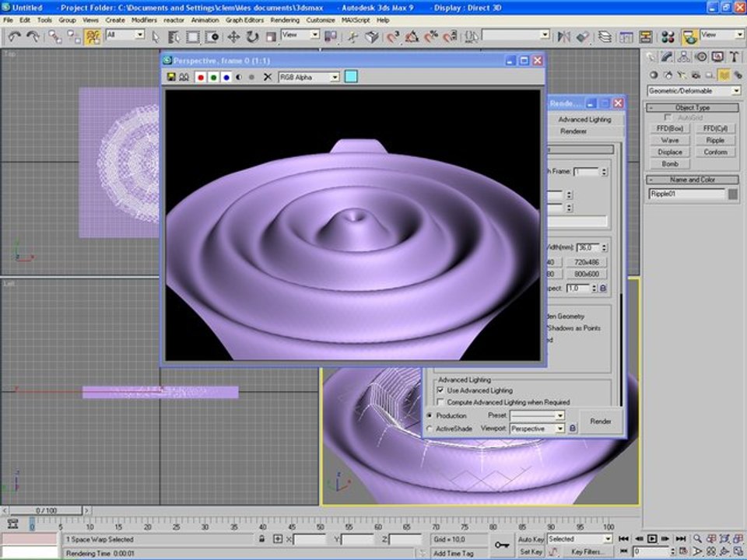Select the Space Warps category icon

(724, 75)
